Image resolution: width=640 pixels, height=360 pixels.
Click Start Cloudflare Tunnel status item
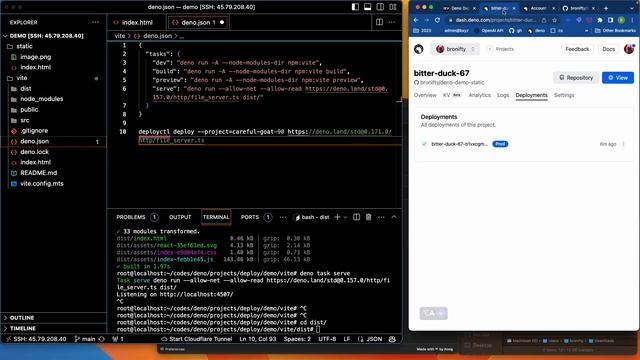click(x=196, y=339)
